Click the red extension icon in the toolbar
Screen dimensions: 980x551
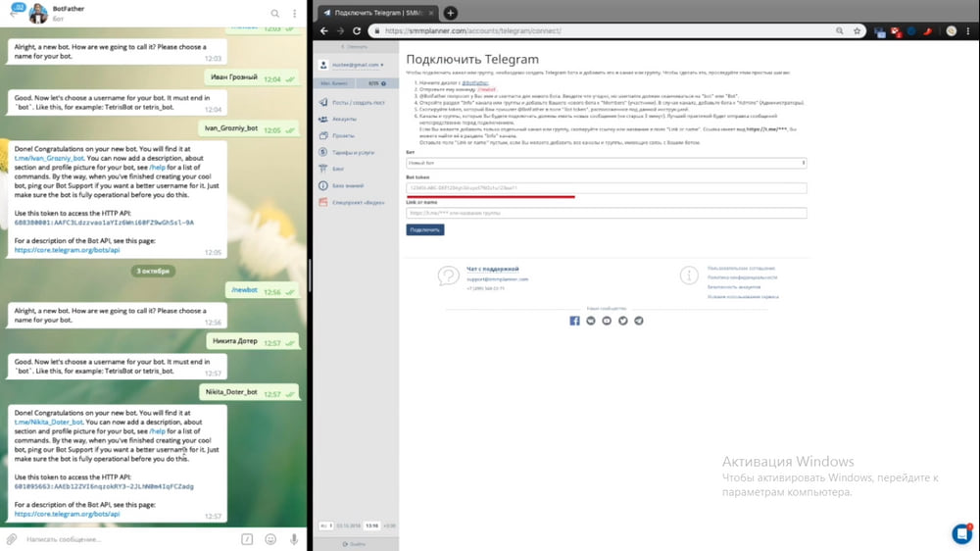pos(928,30)
